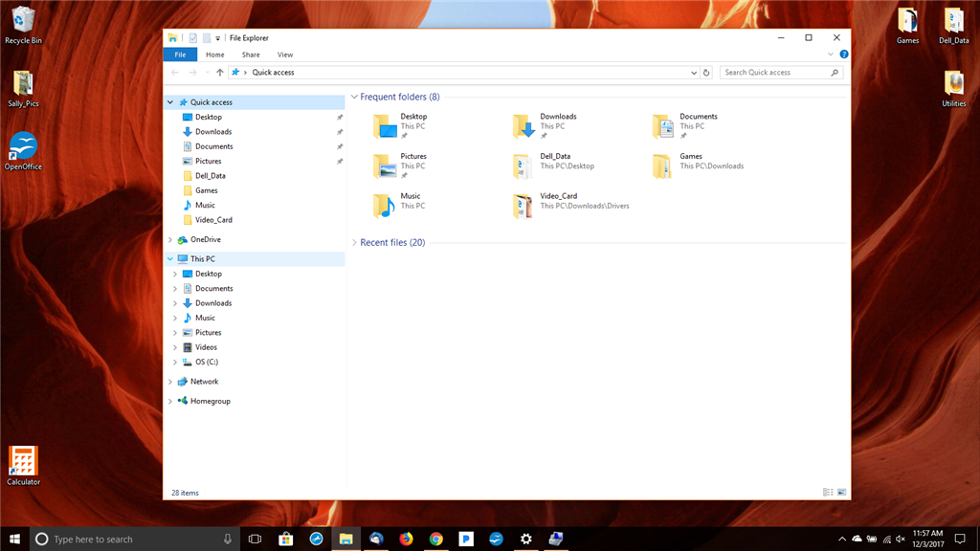
Task: Switch to the View ribbon tab
Action: point(284,55)
